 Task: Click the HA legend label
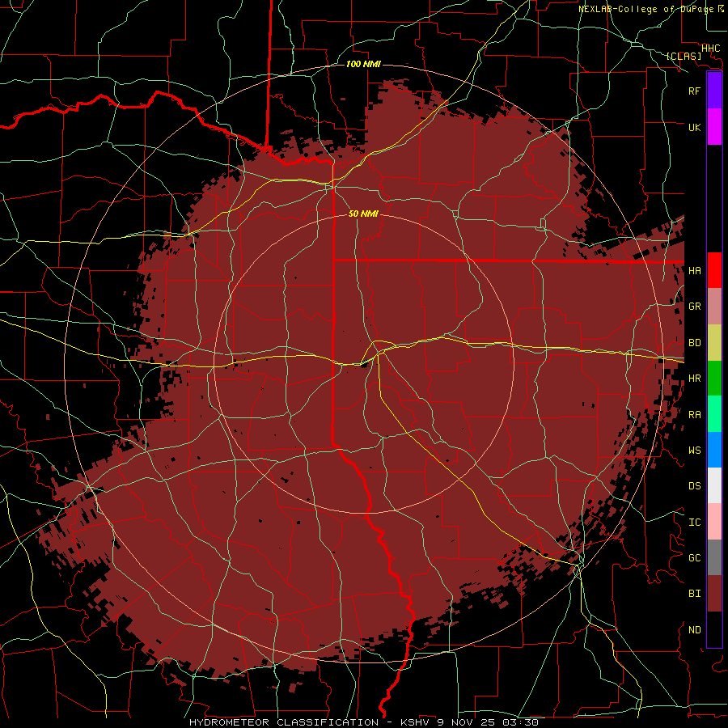point(695,271)
